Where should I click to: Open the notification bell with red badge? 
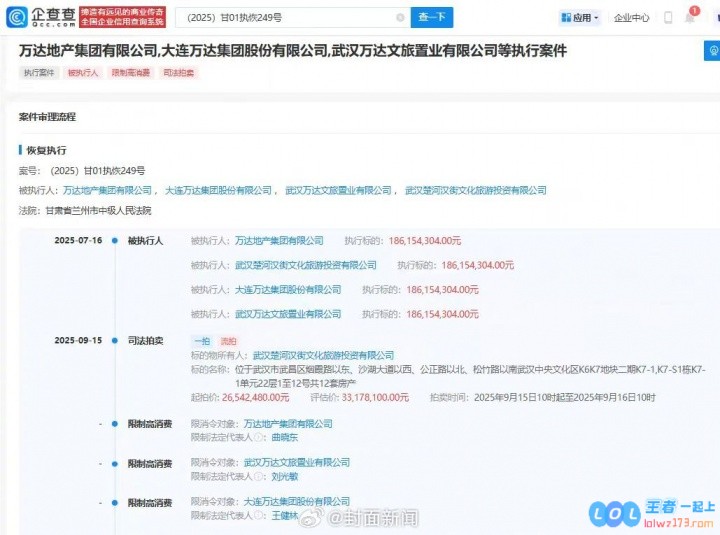pos(690,17)
